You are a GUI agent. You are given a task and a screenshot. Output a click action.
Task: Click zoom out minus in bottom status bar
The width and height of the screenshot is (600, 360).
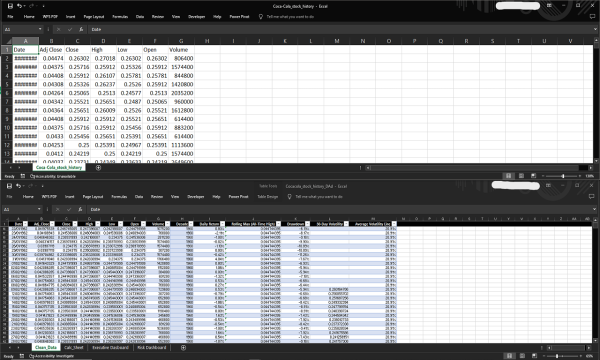tap(543, 356)
